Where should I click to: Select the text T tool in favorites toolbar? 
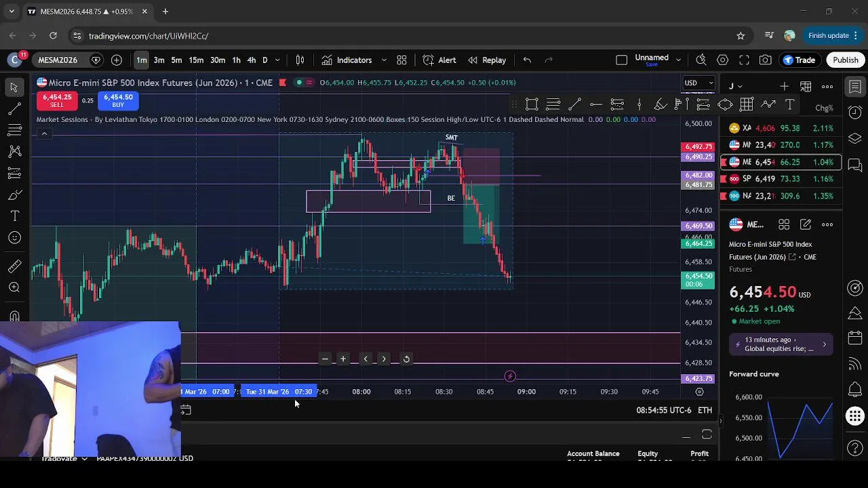[790, 104]
